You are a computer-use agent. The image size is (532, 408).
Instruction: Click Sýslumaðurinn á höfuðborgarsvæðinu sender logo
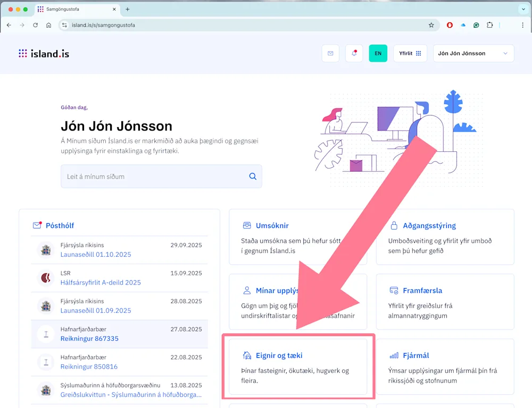coord(46,390)
